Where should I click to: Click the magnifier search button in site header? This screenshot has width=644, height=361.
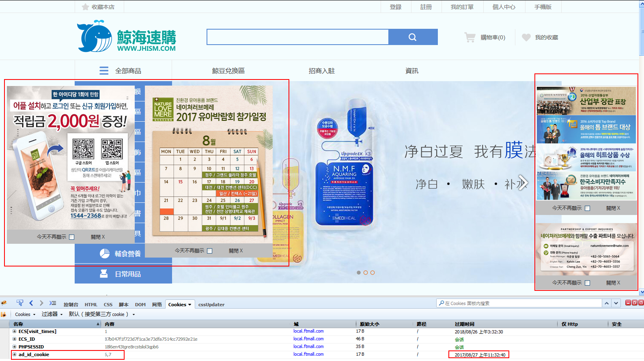click(413, 37)
